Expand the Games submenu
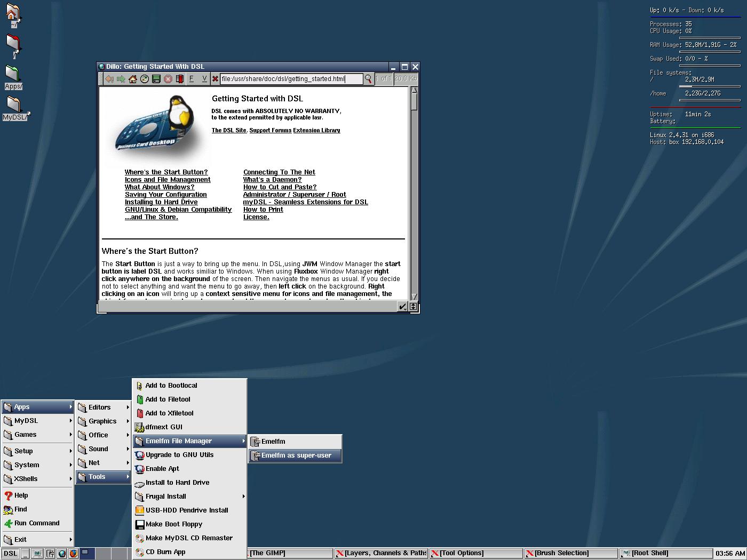This screenshot has height=560, width=747. point(37,435)
